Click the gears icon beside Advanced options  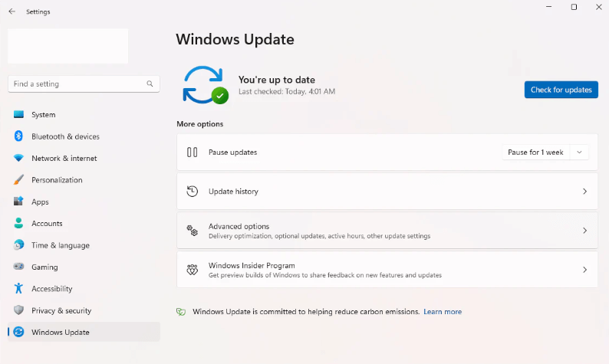[193, 231]
